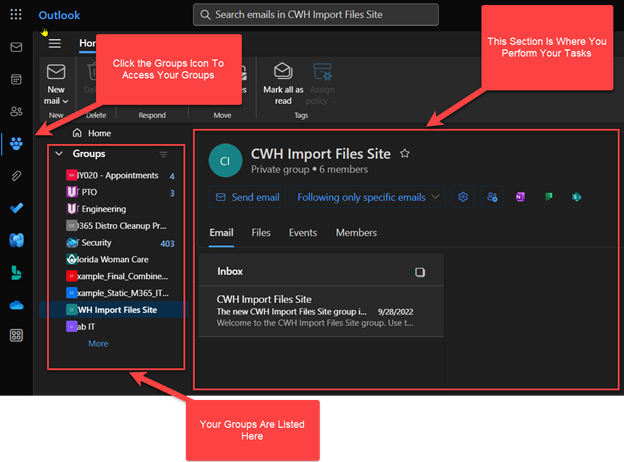Toggle the hamburger navigation pane button
Image resolution: width=624 pixels, height=462 pixels.
[55, 43]
